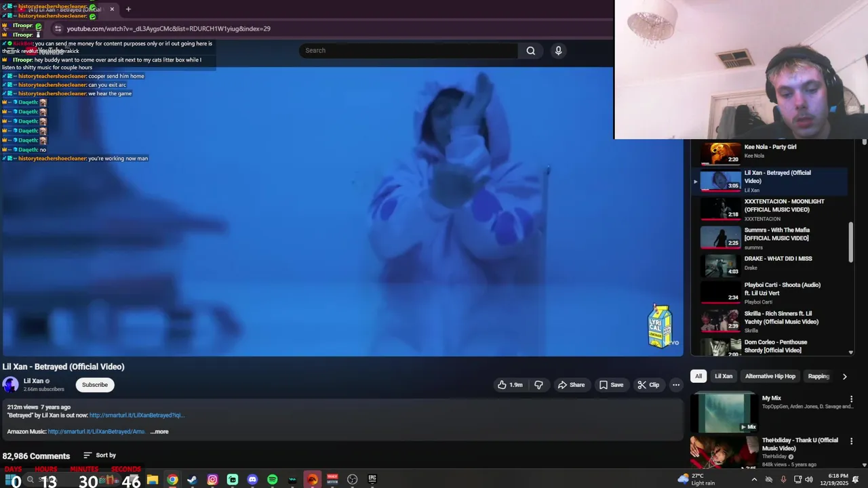Play Dom Corleo - Penthouse Shordy
This screenshot has height=488, width=868.
[770, 346]
